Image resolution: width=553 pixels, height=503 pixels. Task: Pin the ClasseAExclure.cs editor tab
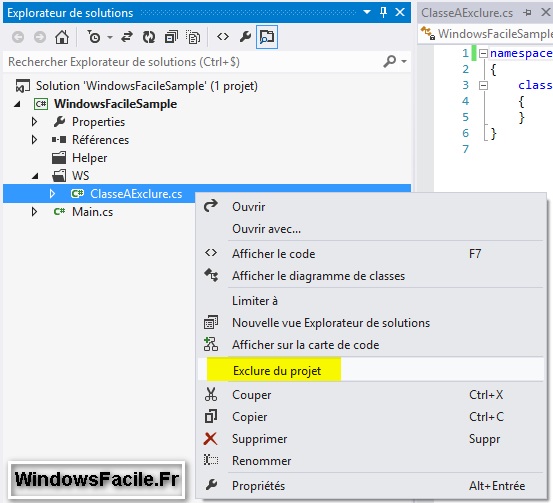pyautogui.click(x=528, y=13)
